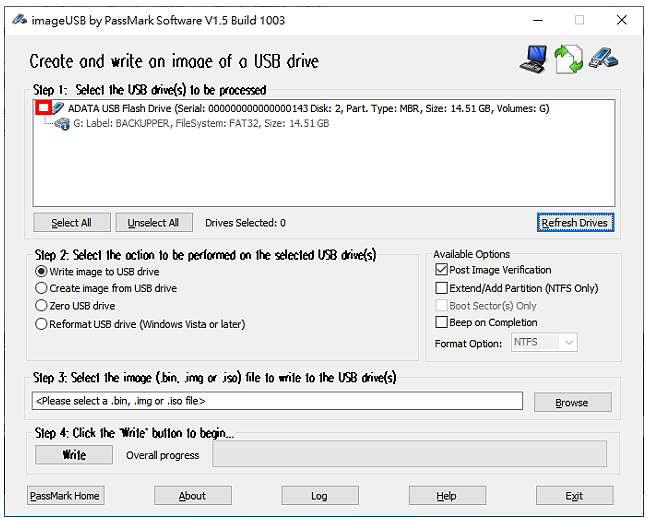Click the green arrows document icon
Screen dimensions: 647x520
[x=568, y=60]
